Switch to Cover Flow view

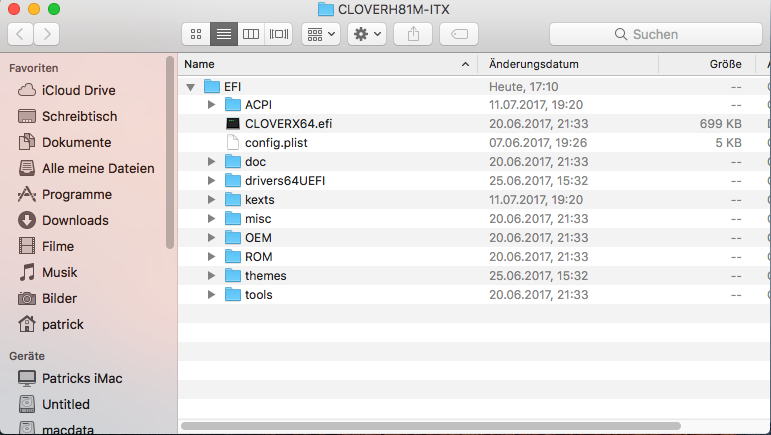coord(279,34)
